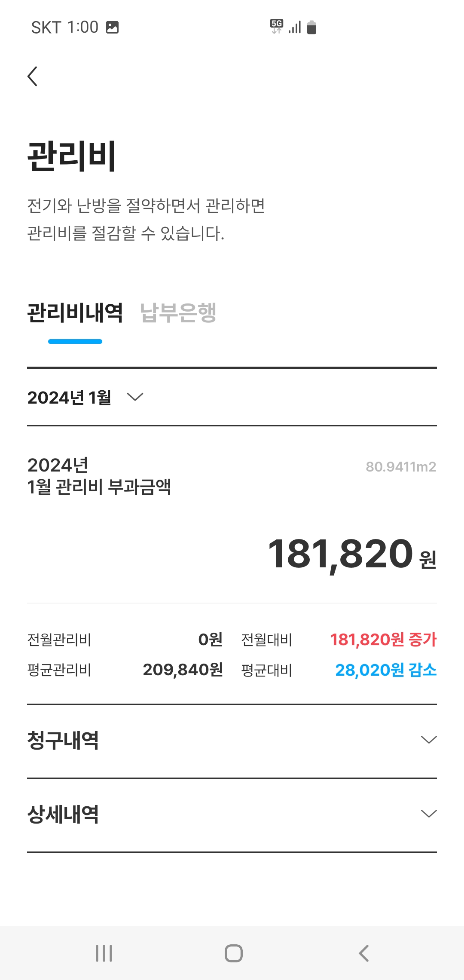Viewport: 464px width, 980px height.
Task: Tap the 청구내역 heading
Action: [x=63, y=740]
